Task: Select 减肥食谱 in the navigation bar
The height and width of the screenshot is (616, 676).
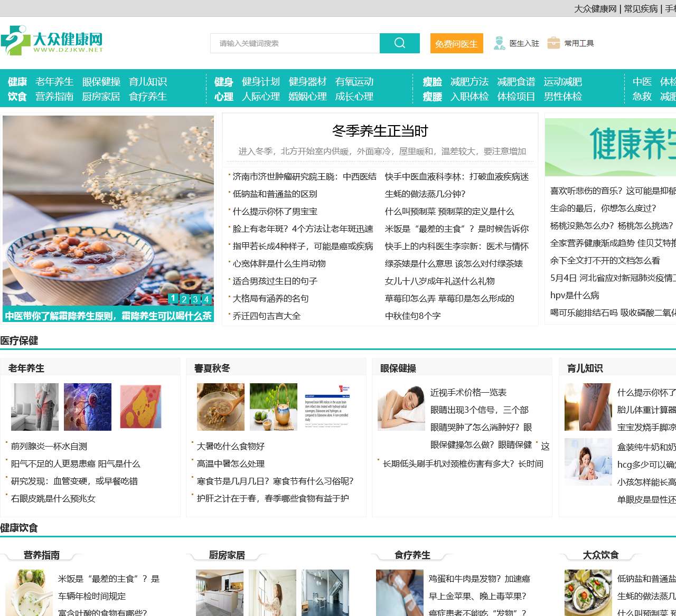Action: pyautogui.click(x=517, y=82)
